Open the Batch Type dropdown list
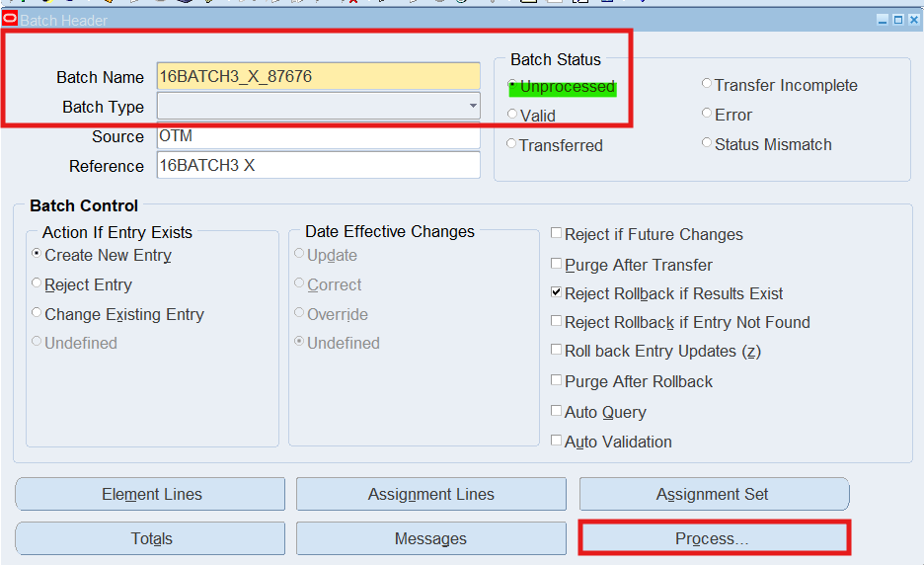Image resolution: width=924 pixels, height=565 pixels. [472, 107]
